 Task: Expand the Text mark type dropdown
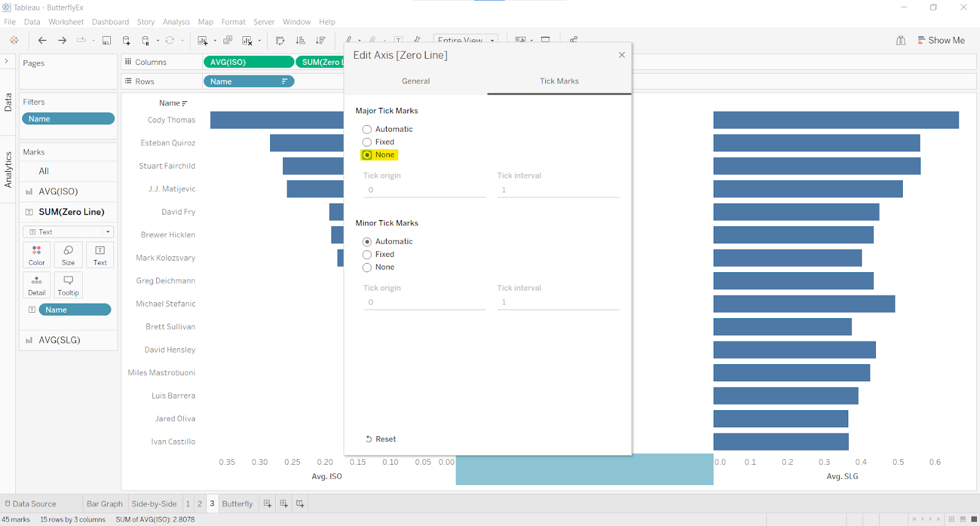[108, 232]
